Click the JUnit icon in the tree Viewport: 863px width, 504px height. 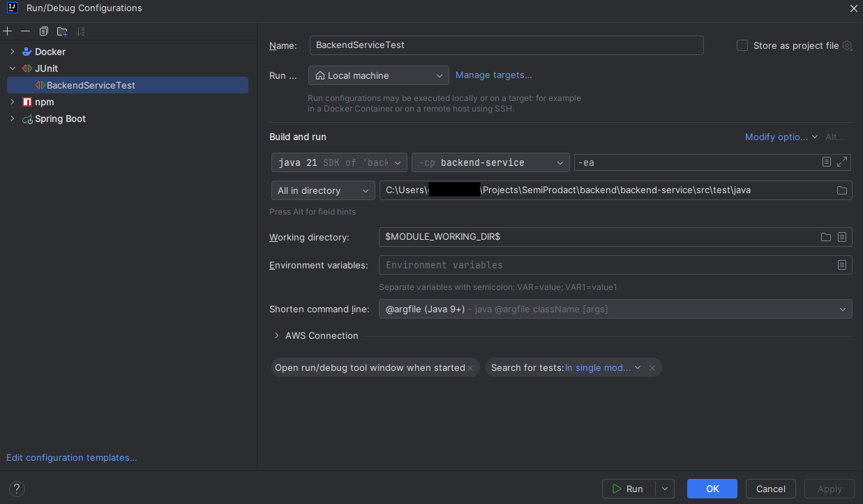tap(27, 68)
